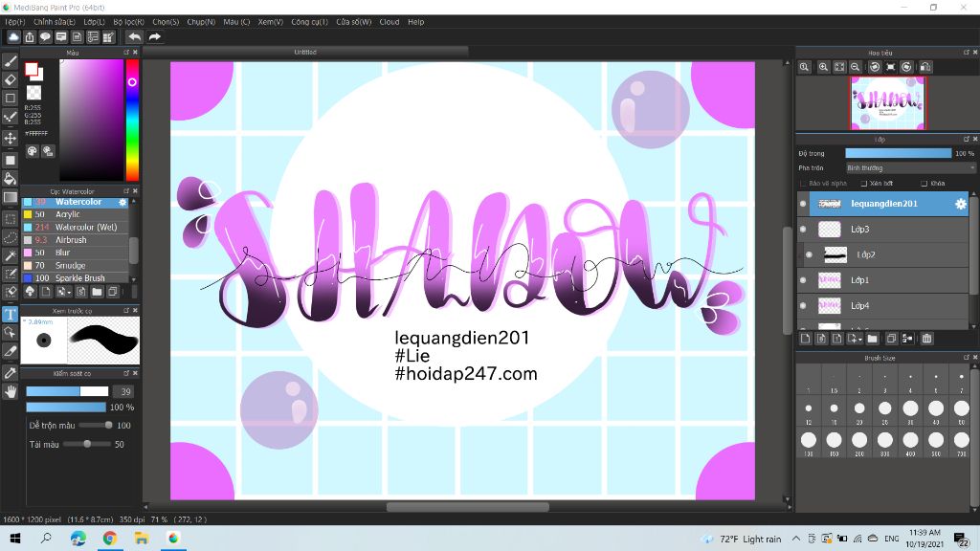Viewport: 980px width, 551px height.
Task: Select the Eraser tool
Action: [10, 80]
